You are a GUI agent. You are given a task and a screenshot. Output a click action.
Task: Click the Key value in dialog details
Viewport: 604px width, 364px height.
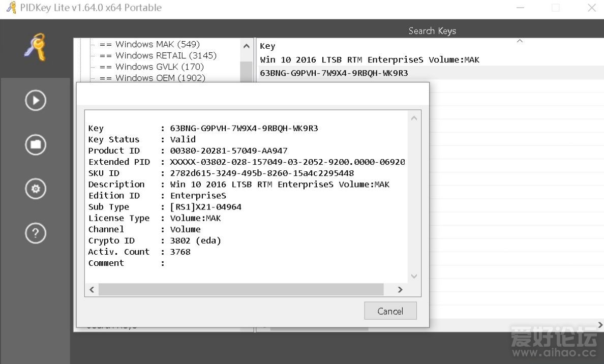[x=244, y=128]
